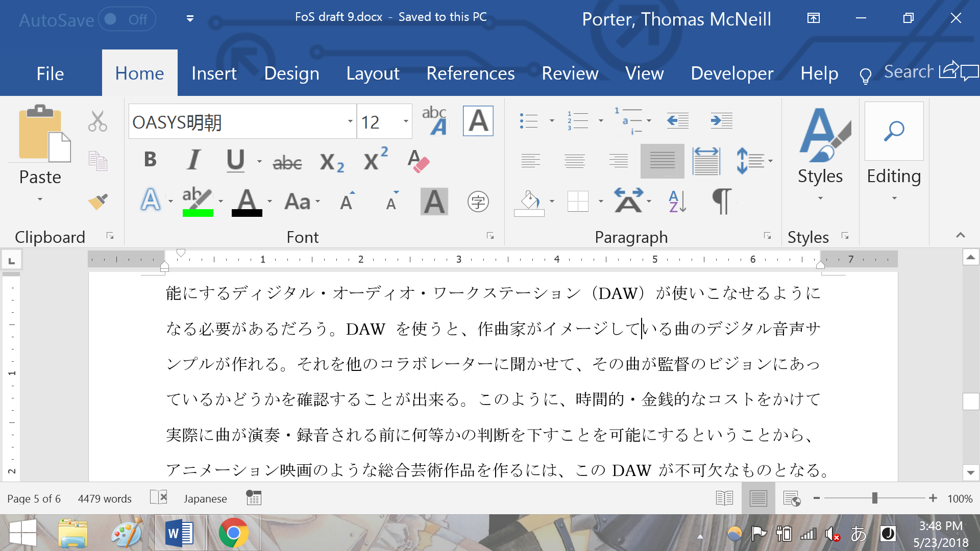Screen dimensions: 980x551
Task: Click the Enclose Characters icon
Action: (x=478, y=202)
